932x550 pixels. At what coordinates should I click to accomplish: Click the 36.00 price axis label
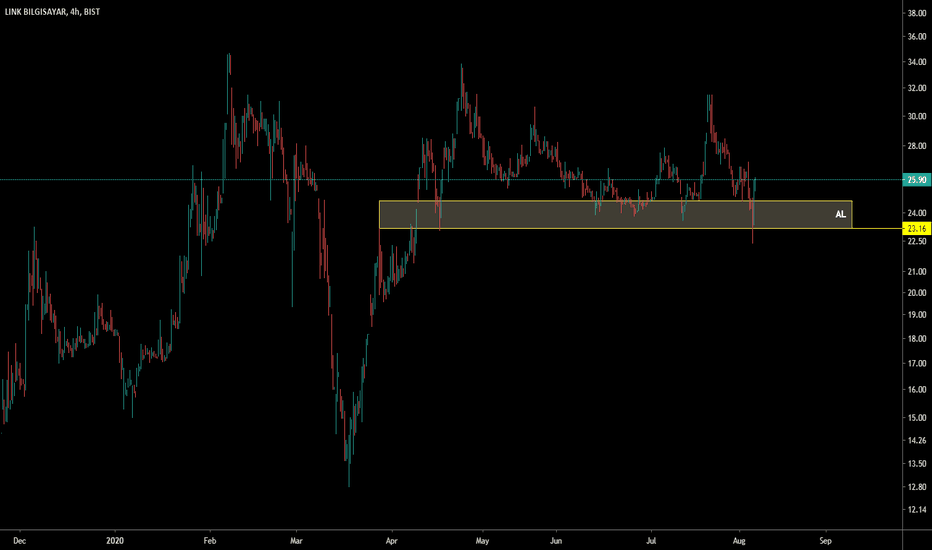pyautogui.click(x=917, y=37)
